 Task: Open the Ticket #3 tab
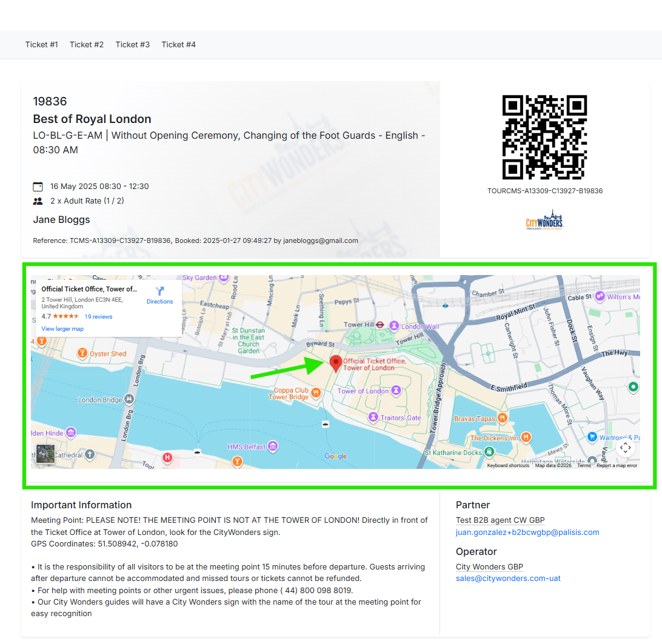tap(133, 45)
